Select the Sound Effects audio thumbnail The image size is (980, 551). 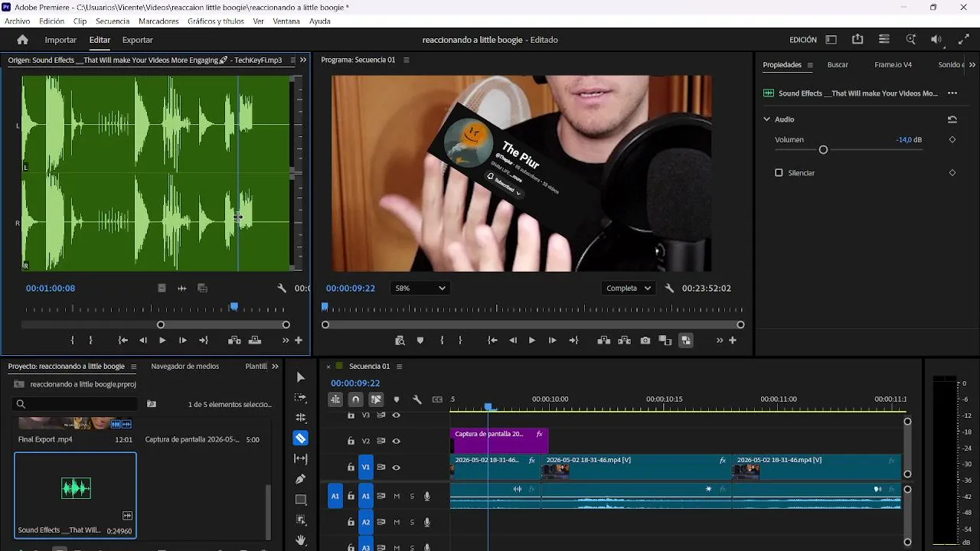coord(76,488)
